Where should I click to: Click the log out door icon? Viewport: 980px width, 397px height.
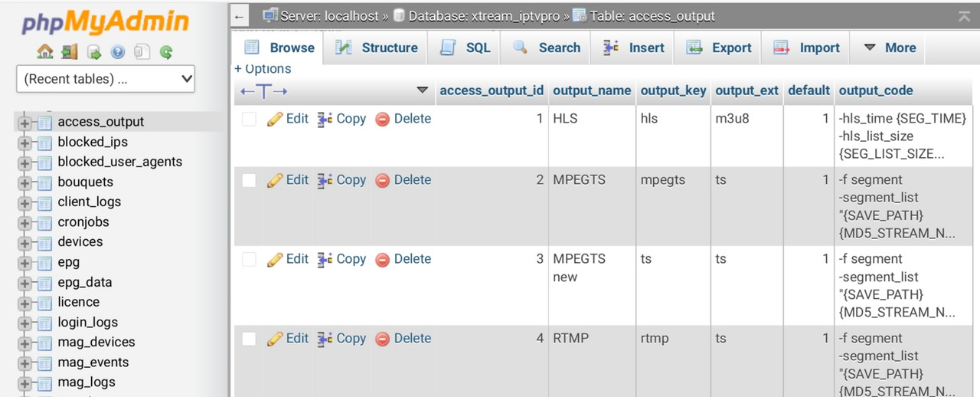click(70, 52)
